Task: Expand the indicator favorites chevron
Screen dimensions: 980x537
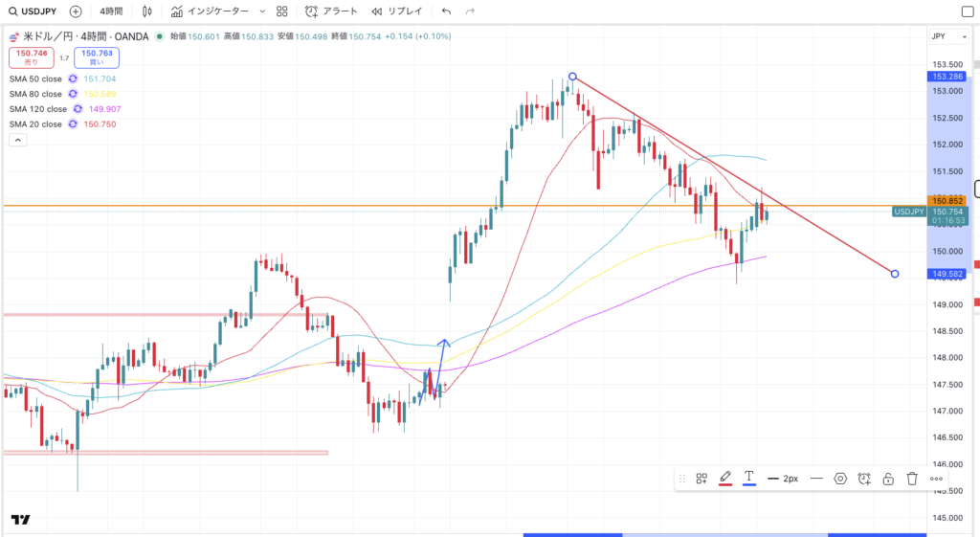Action: point(262,11)
